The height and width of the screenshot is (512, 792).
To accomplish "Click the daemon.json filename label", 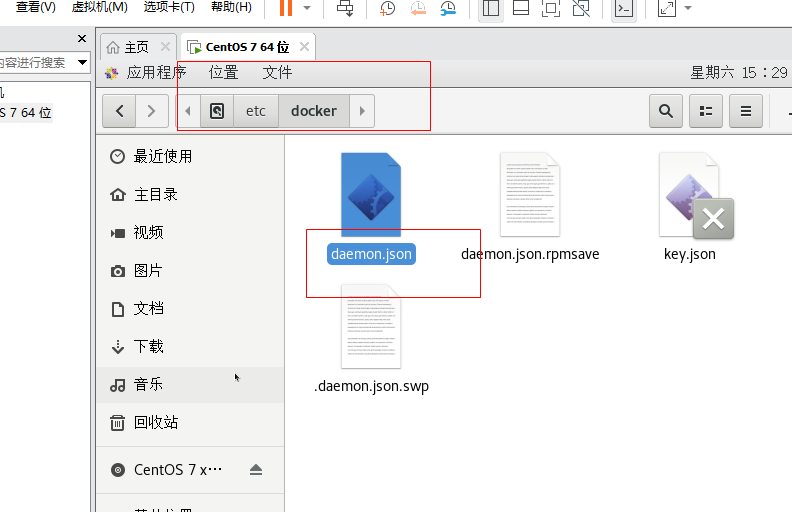I will 371,254.
